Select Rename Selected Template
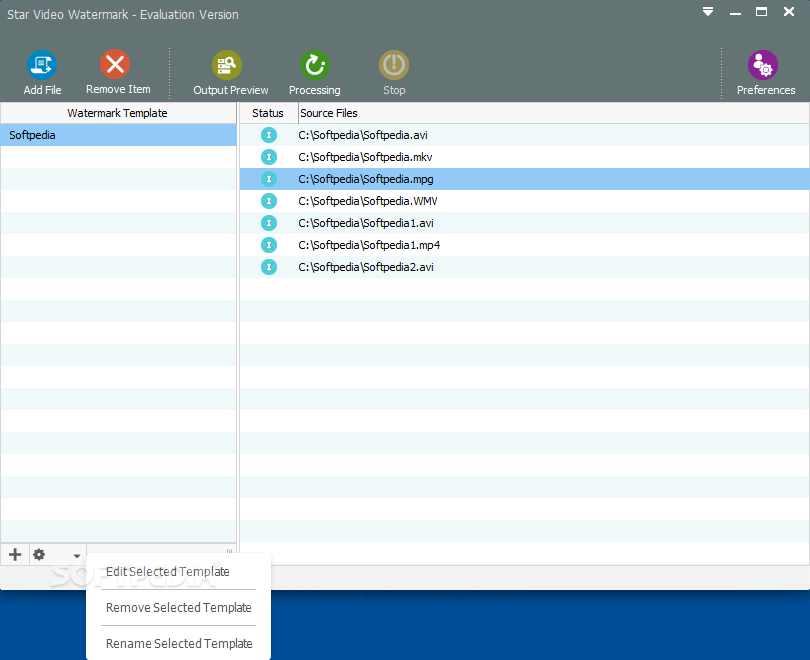Viewport: 810px width, 660px height. (176, 643)
